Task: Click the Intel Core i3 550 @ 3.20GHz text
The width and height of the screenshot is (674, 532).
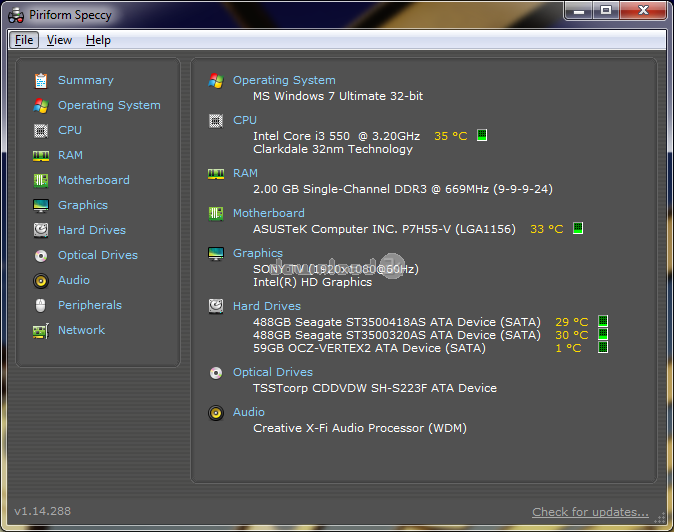Action: 337,136
